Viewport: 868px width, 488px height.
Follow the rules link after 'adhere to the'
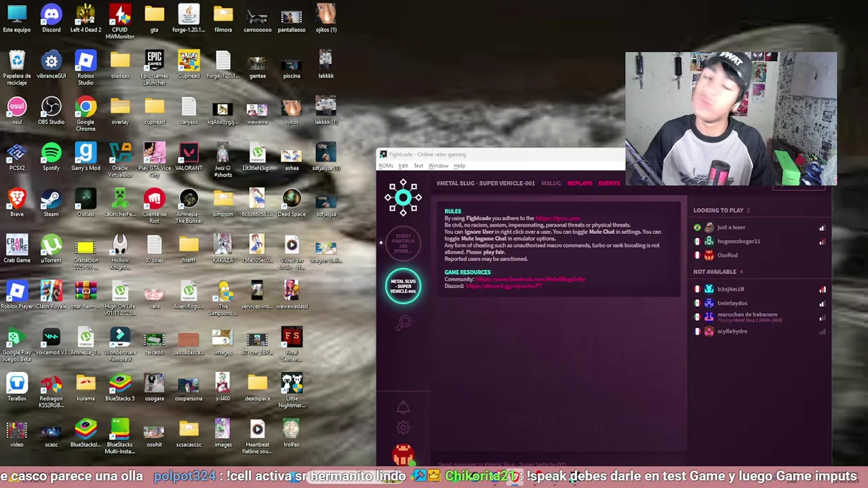(x=557, y=218)
